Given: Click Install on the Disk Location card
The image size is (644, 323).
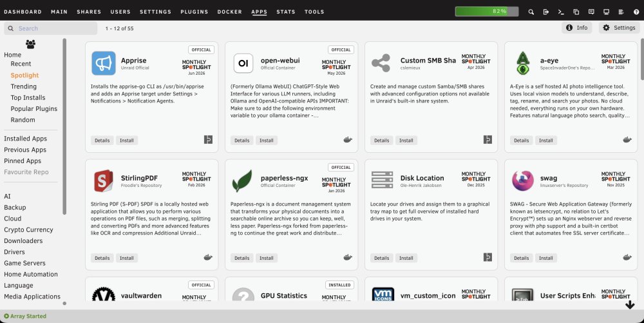Looking at the screenshot, I should point(406,258).
